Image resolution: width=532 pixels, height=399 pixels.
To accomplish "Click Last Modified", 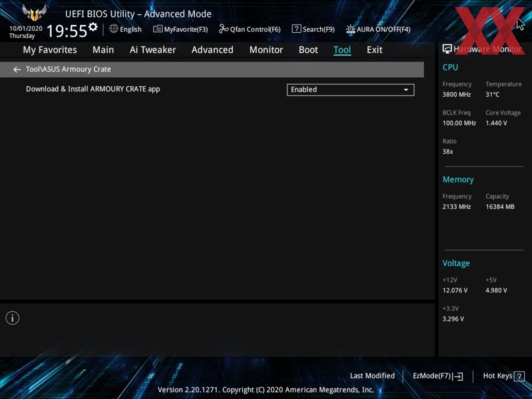I will click(372, 376).
